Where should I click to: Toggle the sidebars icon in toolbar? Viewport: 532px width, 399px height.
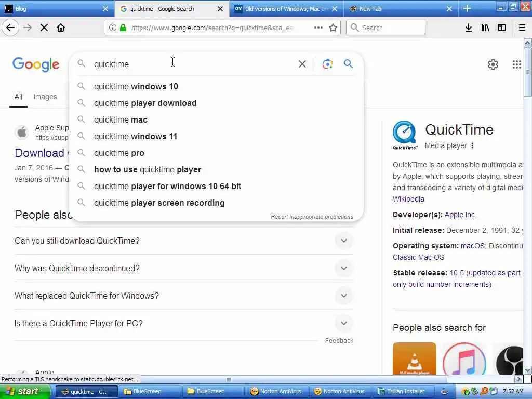pos(502,28)
